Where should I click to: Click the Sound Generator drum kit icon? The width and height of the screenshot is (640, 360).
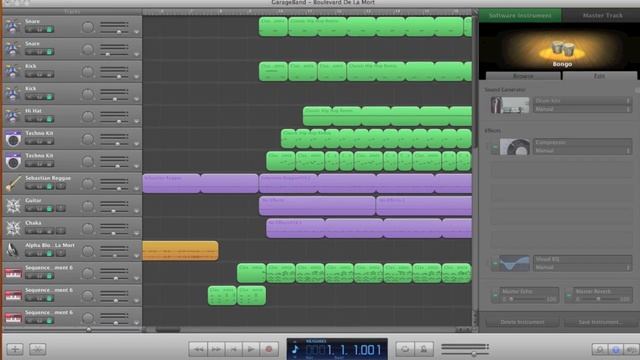pos(510,105)
